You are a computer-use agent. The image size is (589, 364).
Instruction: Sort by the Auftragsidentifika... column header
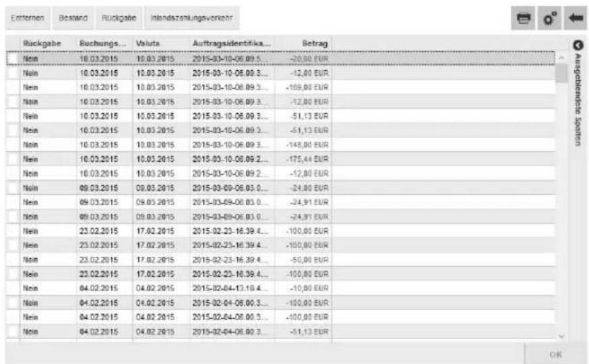click(x=231, y=44)
